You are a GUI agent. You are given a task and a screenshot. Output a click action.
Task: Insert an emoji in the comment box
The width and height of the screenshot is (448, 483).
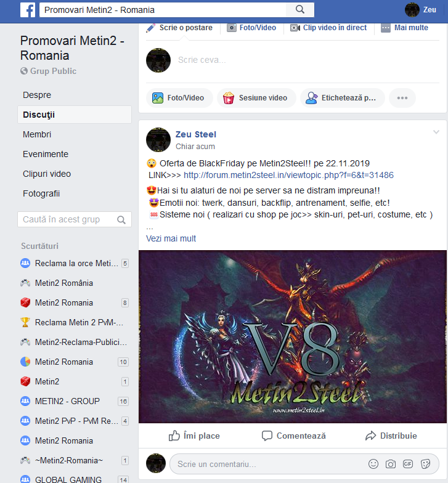pos(373,464)
